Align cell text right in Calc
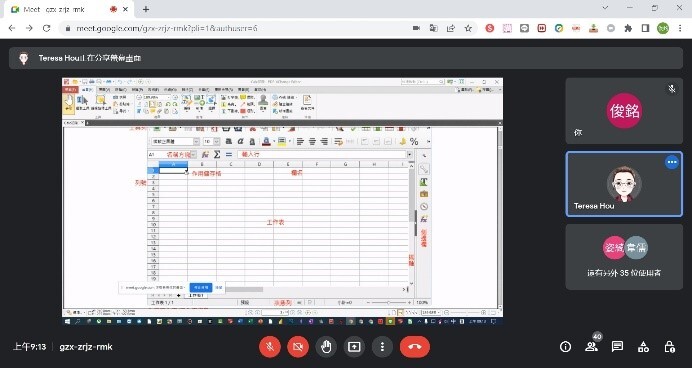 [x=324, y=142]
